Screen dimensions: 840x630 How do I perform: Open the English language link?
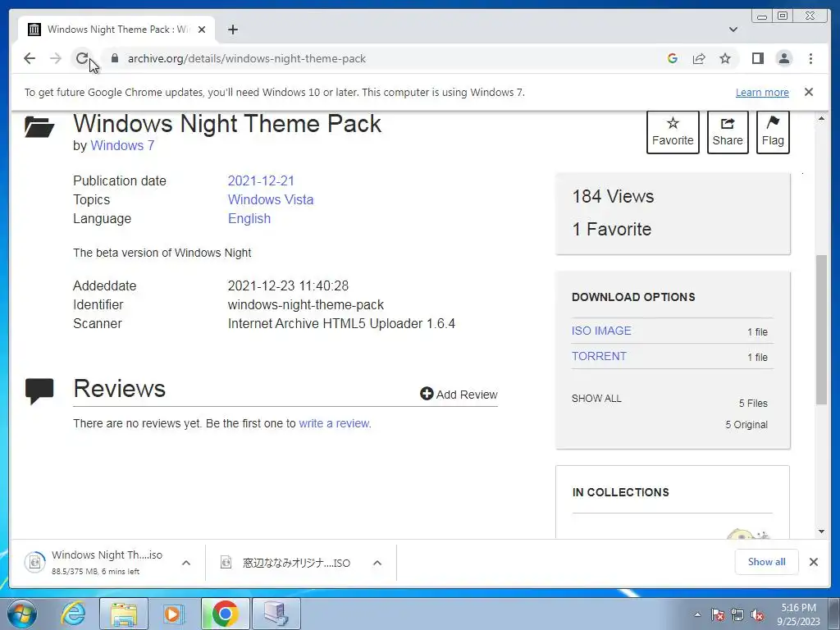coord(249,218)
